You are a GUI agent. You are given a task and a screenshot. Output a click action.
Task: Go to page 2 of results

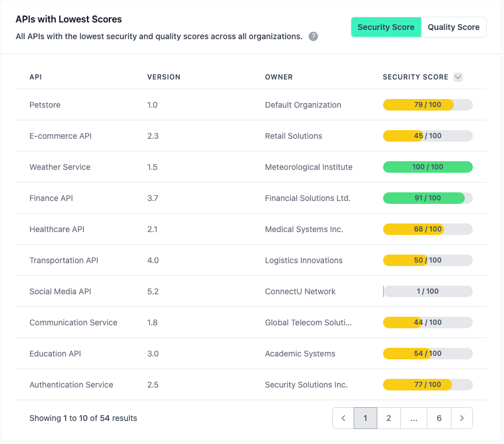[389, 418]
